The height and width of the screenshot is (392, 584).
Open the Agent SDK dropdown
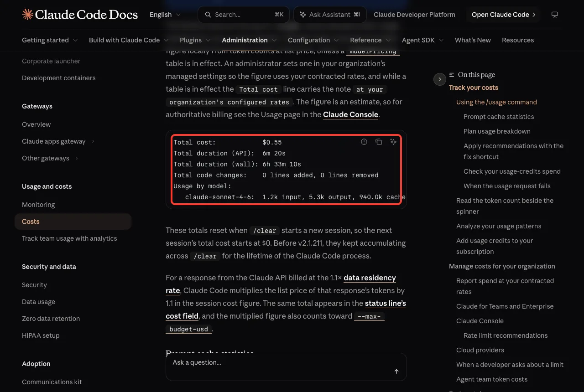coord(423,40)
